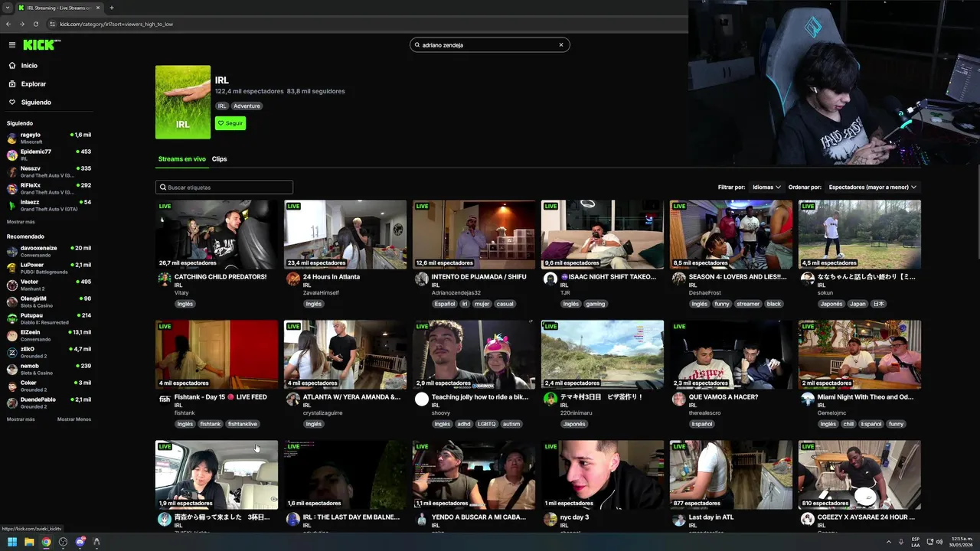Switch to the Clips tab

pyautogui.click(x=220, y=159)
